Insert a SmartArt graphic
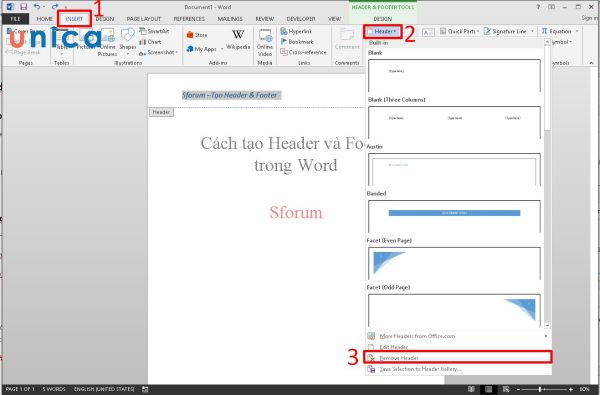Image resolution: width=600 pixels, height=395 pixels. 155,31
